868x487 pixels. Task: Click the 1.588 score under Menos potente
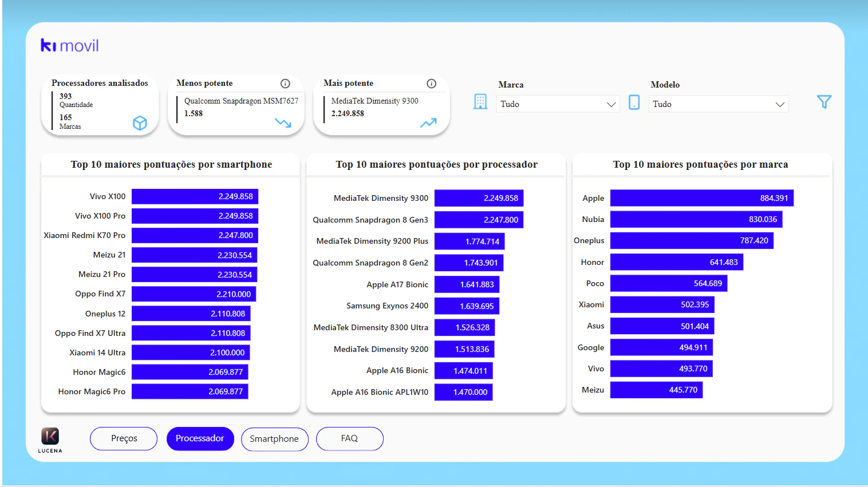pos(194,113)
